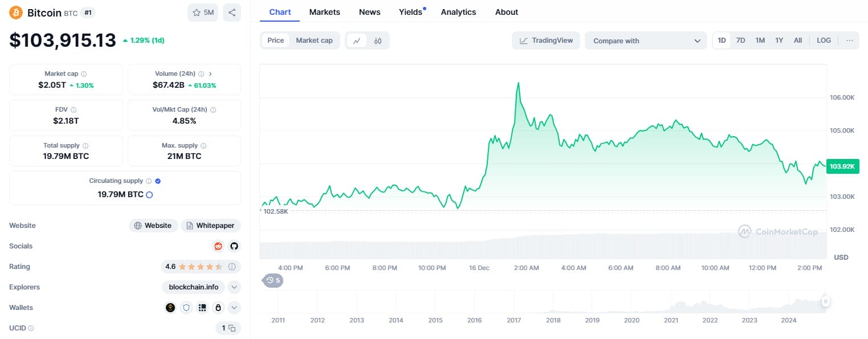Open Bitcoin's GitHub social icon
Viewport: 868px width, 339px height.
234,246
